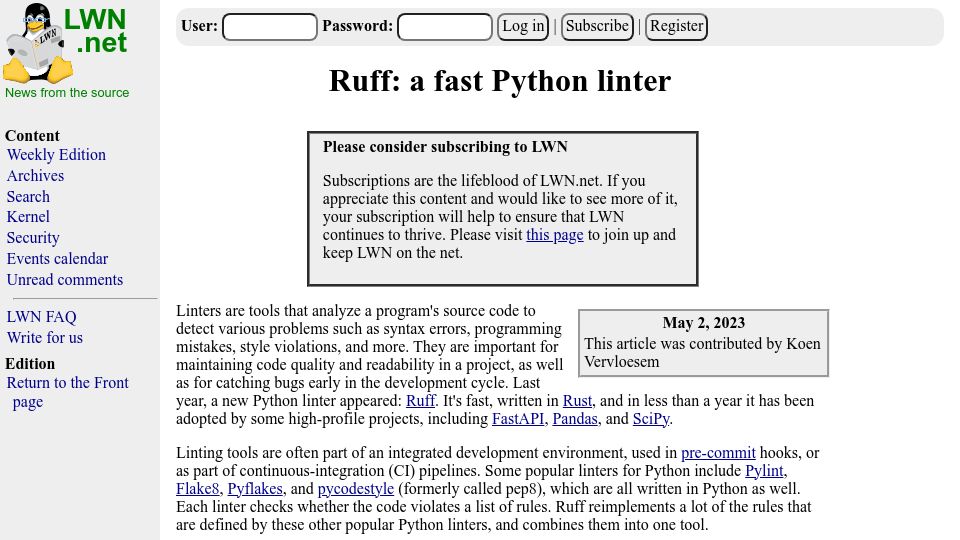Open the pre-commit link
This screenshot has width=960, height=540.
coord(718,453)
